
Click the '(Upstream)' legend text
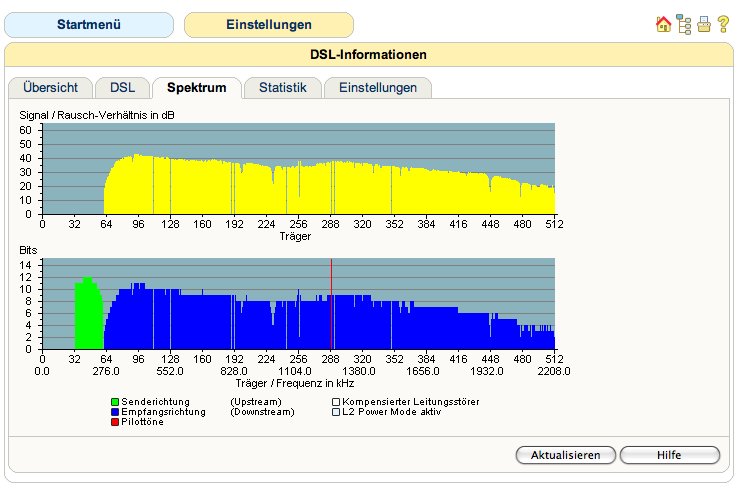(256, 402)
